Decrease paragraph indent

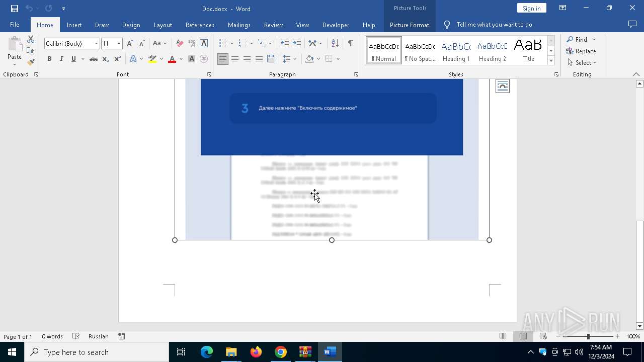284,43
